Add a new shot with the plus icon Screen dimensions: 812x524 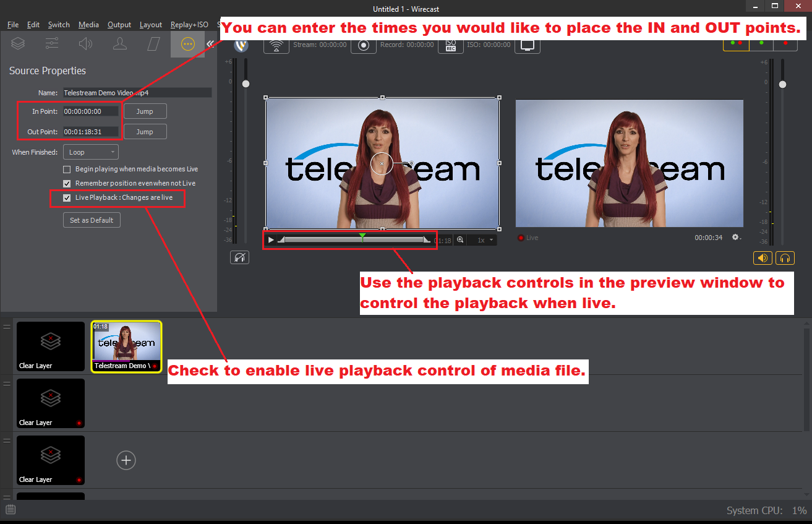[x=126, y=460]
